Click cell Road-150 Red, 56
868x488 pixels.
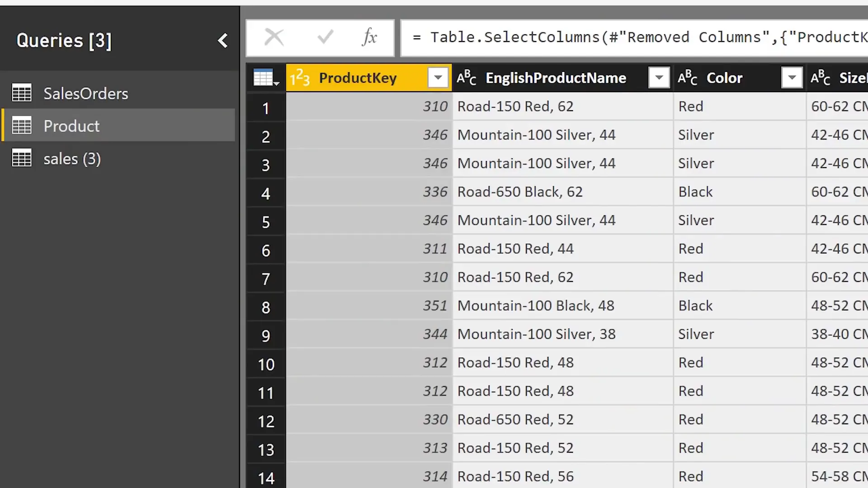tap(562, 476)
